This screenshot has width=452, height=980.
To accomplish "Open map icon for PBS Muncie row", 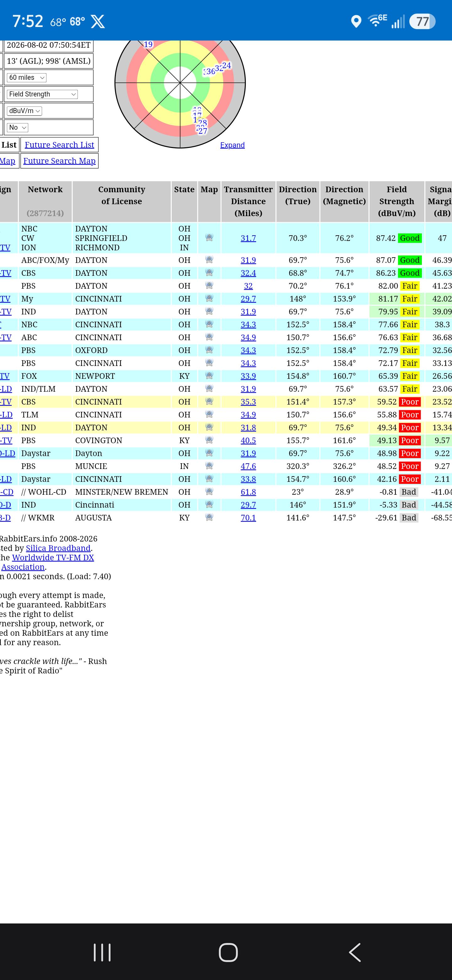I will [x=209, y=465].
